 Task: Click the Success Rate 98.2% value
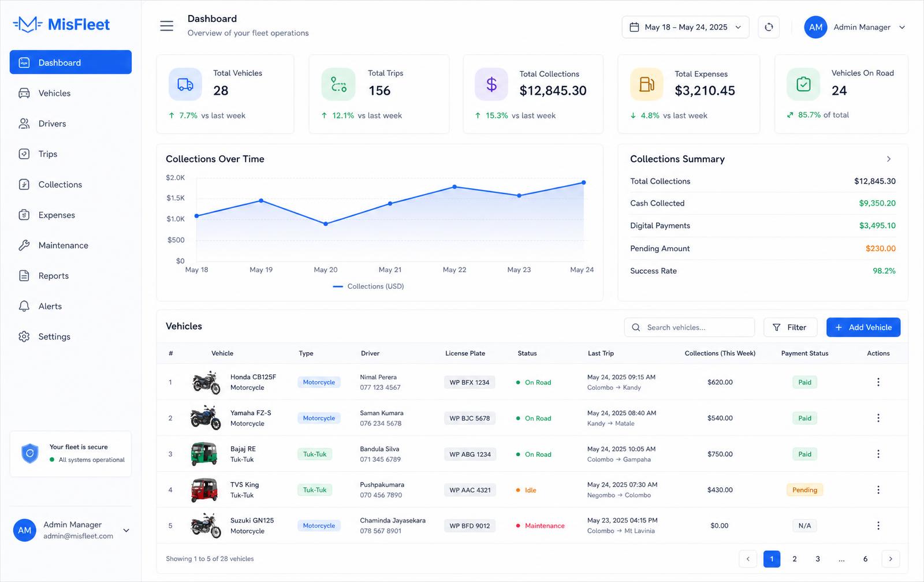[x=884, y=271]
